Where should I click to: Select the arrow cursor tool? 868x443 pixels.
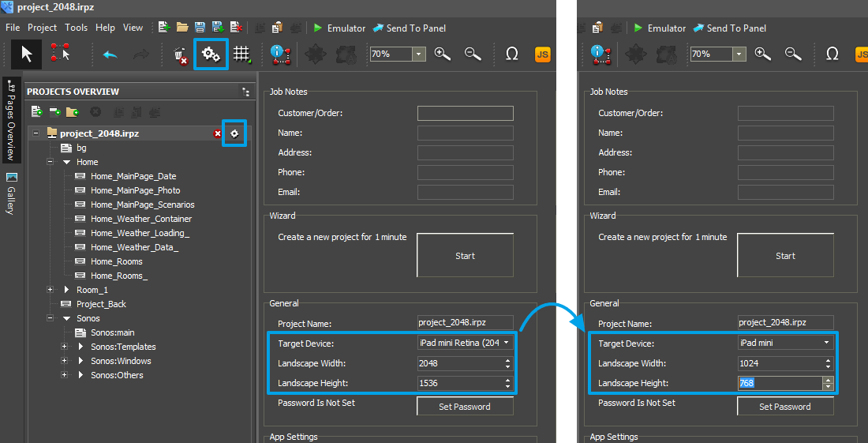27,54
